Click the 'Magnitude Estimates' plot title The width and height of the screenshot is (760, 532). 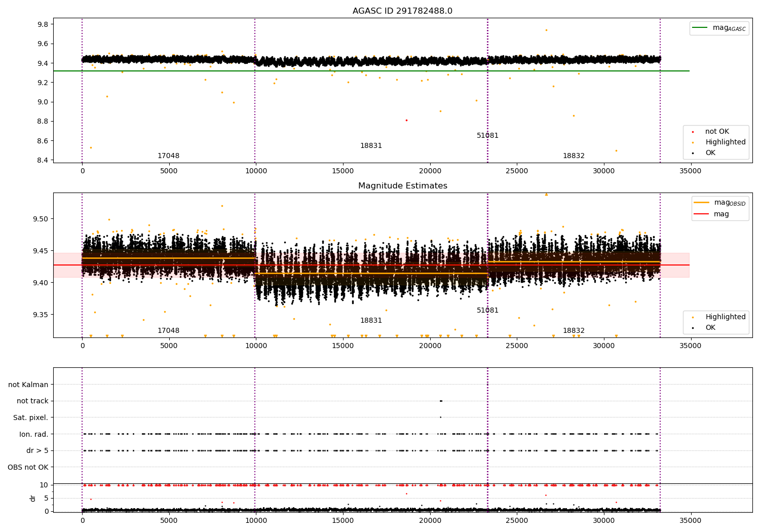(402, 186)
